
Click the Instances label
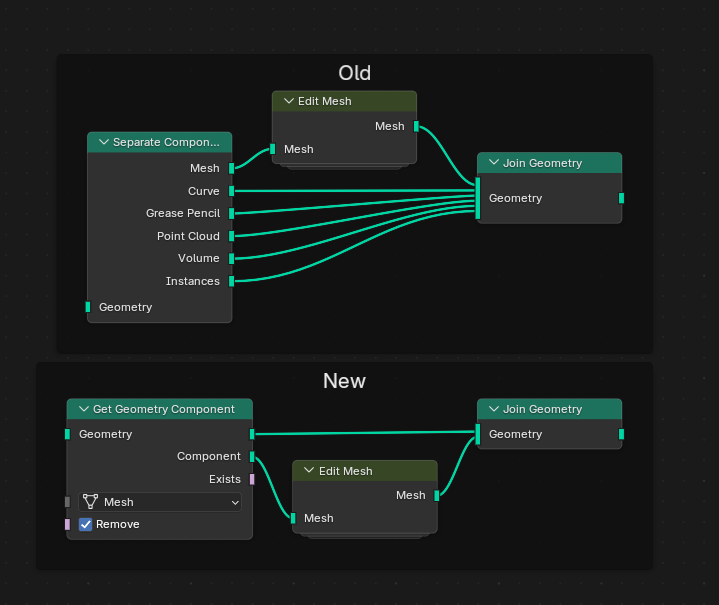click(193, 281)
